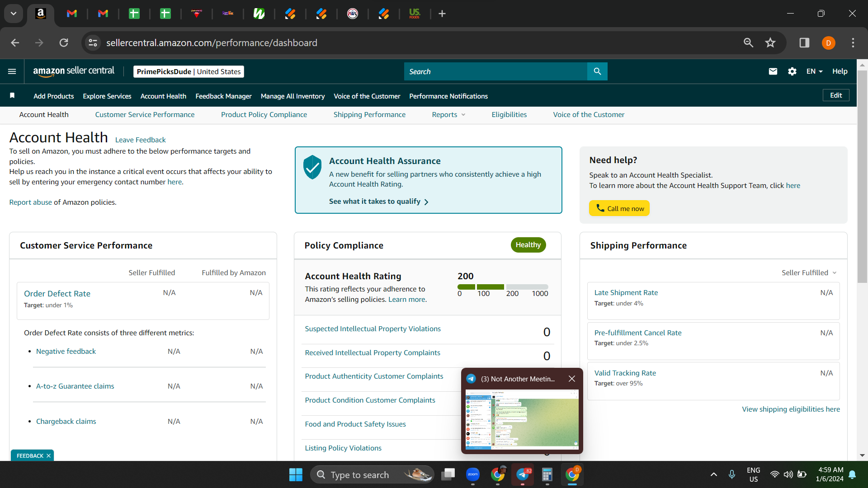868x488 pixels.
Task: Open the Order Defect Rate link
Action: 57,294
